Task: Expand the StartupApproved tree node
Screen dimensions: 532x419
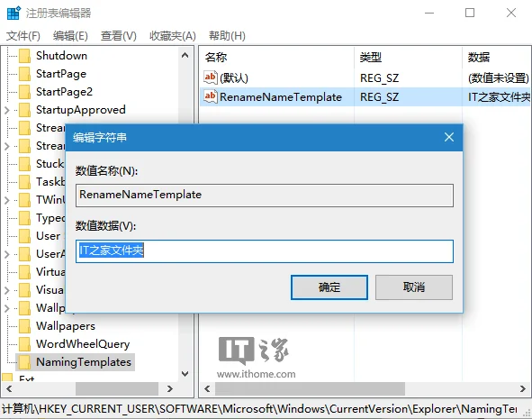Action: [x=7, y=110]
